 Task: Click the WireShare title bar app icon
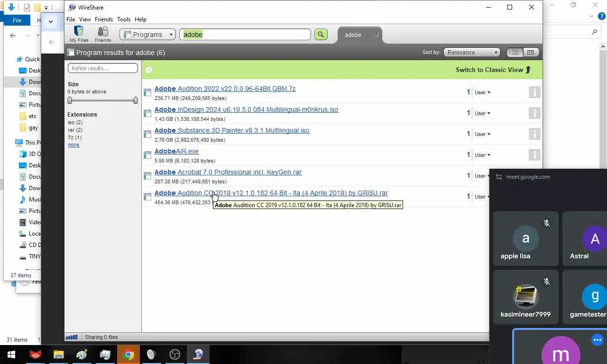[72, 7]
